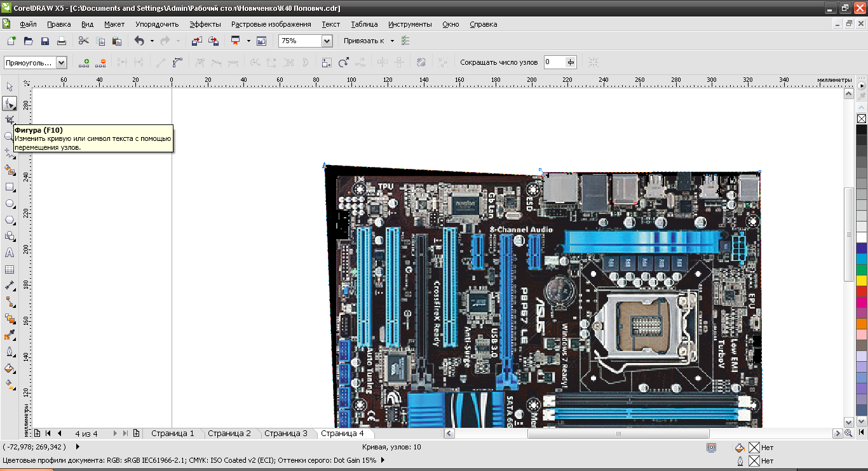Open the Эффекты menu

pos(205,24)
